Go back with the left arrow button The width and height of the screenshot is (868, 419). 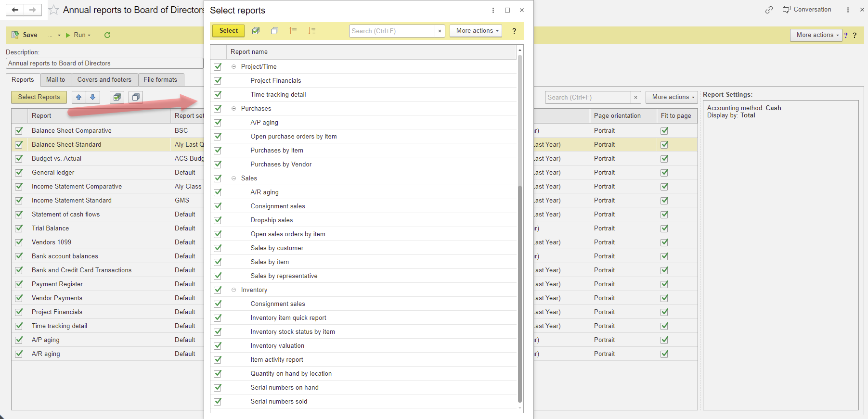[15, 10]
